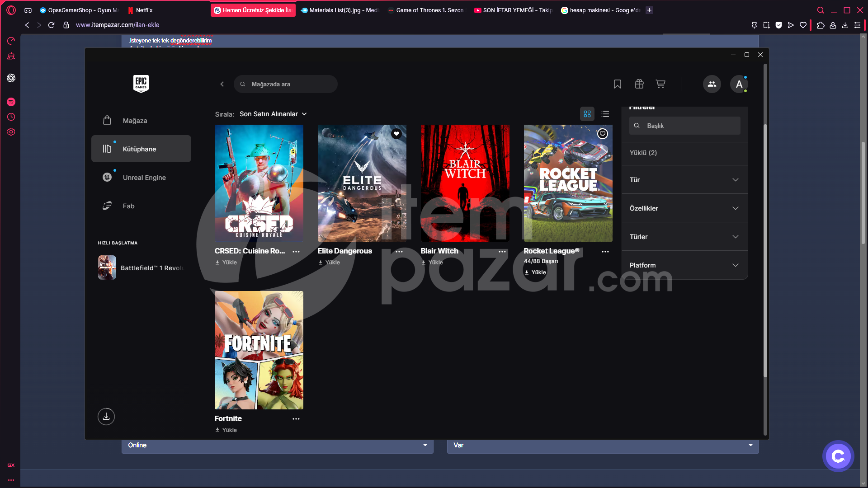This screenshot has width=868, height=488.
Task: Open the gift box icon in header
Action: click(x=639, y=84)
